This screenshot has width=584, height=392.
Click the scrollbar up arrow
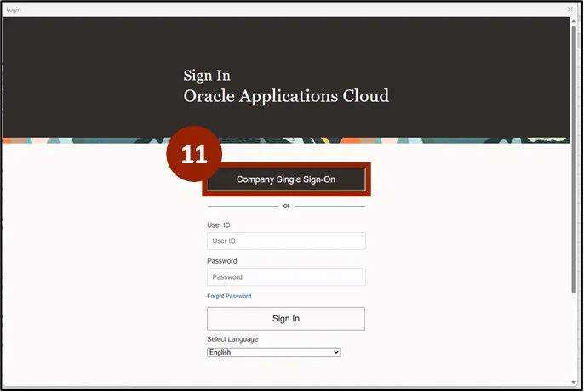(x=574, y=20)
